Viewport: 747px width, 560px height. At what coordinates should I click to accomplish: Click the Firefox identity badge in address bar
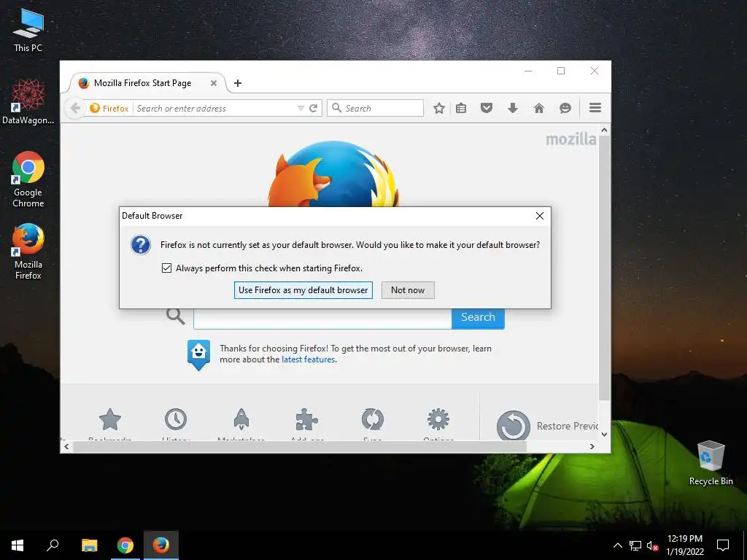coord(109,108)
